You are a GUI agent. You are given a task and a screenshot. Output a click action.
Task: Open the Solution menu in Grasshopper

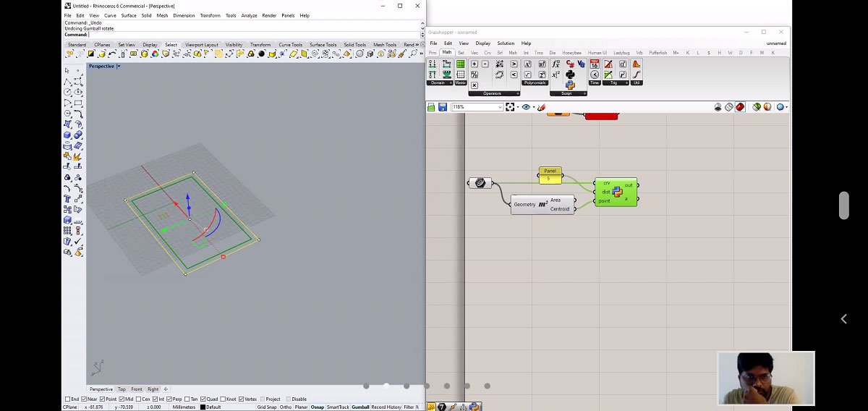pos(506,43)
